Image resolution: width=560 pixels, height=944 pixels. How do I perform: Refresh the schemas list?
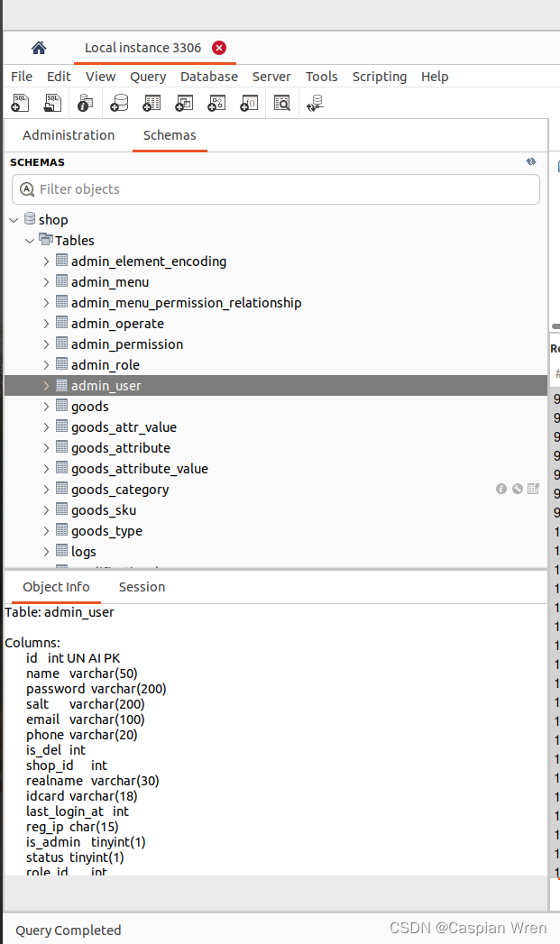[x=531, y=161]
